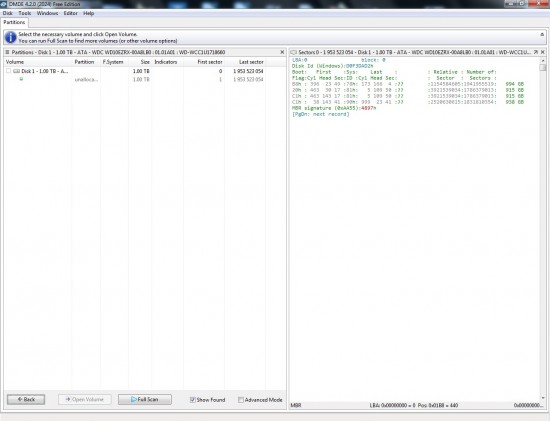Click the DMDE application title bar icon
This screenshot has width=550, height=421.
click(4, 4)
